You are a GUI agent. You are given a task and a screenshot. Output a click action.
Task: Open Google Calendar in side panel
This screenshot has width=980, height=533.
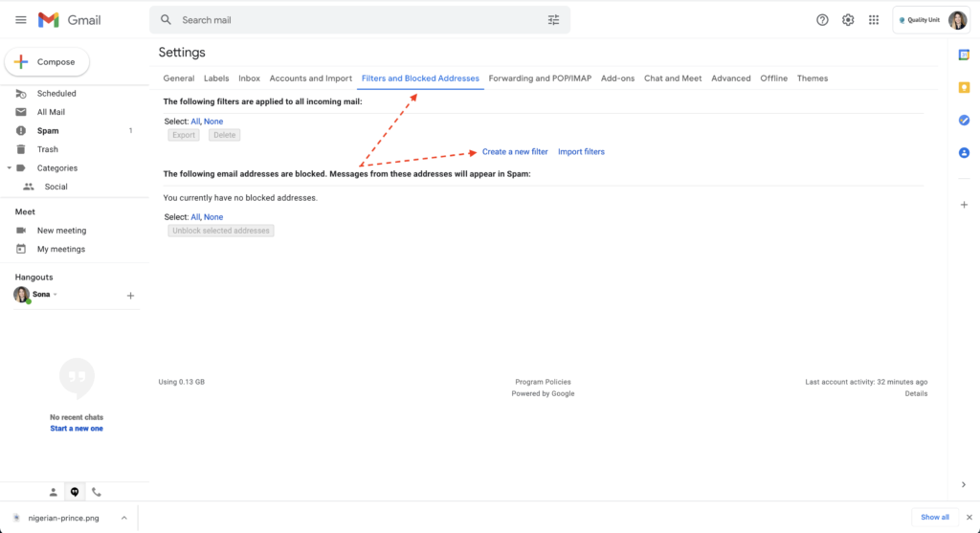964,55
